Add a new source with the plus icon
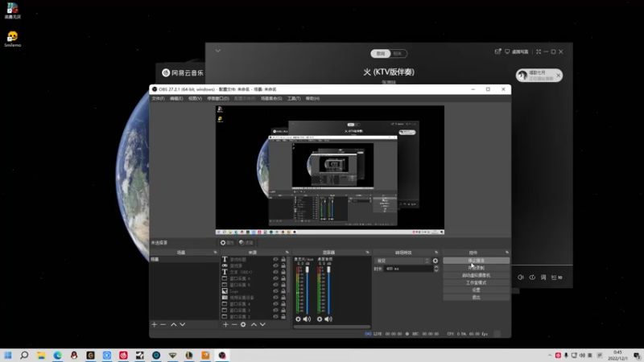Image resolution: width=644 pixels, height=362 pixels. [x=225, y=325]
